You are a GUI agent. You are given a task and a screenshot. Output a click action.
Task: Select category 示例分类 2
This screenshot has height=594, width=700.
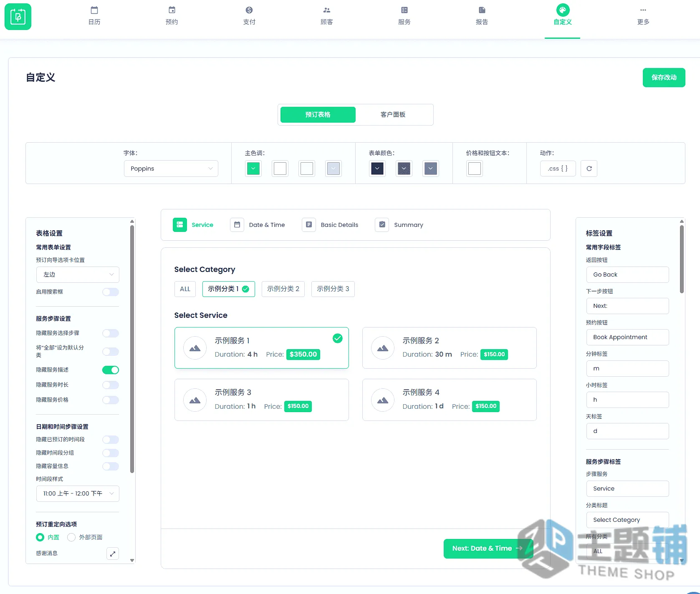283,289
